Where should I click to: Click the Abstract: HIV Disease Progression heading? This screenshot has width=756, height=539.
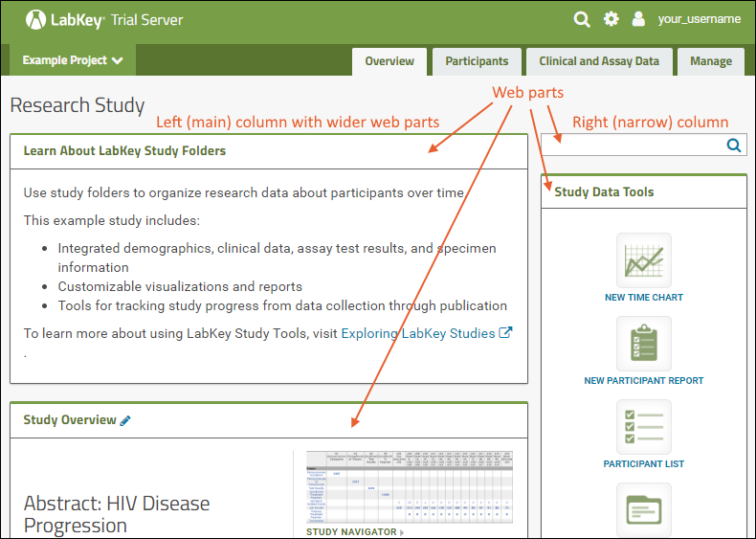(117, 514)
